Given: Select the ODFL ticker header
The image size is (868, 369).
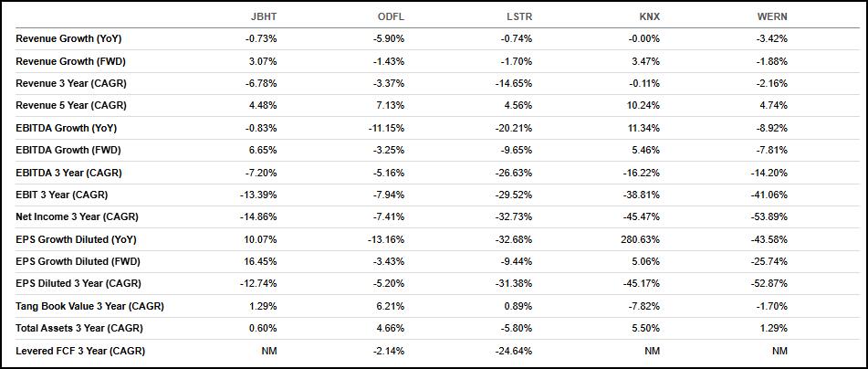Looking at the screenshot, I should 391,16.
